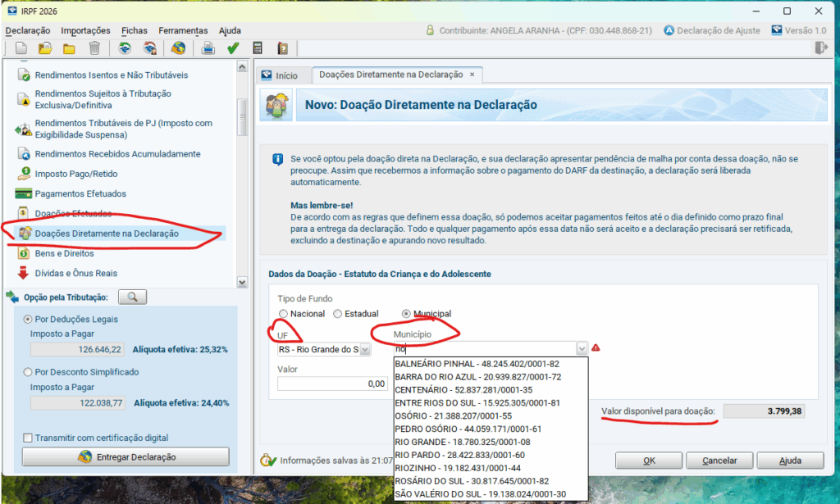Open the magnifier search next to Opção pela Tributação
840x504 pixels.
coord(132,297)
